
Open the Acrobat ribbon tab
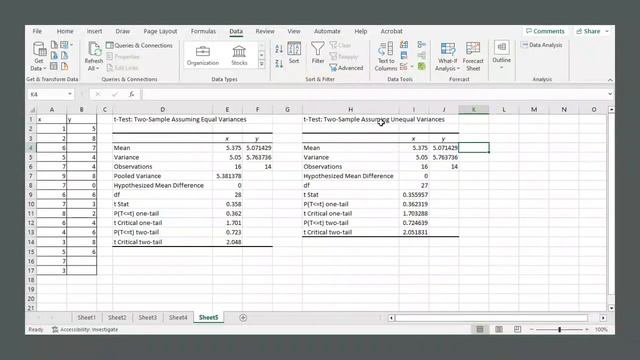(391, 31)
